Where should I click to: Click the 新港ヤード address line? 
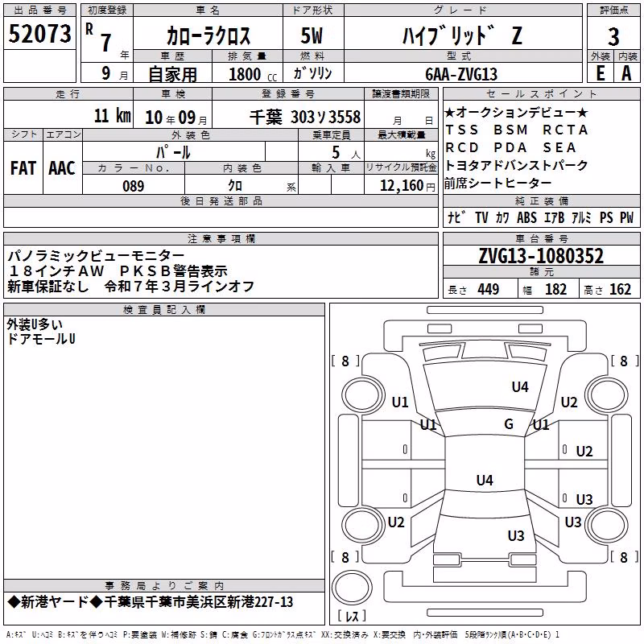[x=151, y=602]
